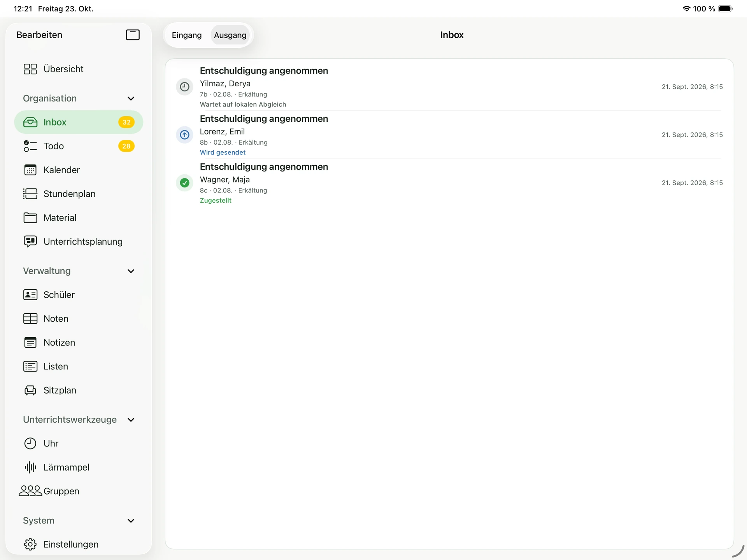Click the Stundenplan icon

click(30, 194)
